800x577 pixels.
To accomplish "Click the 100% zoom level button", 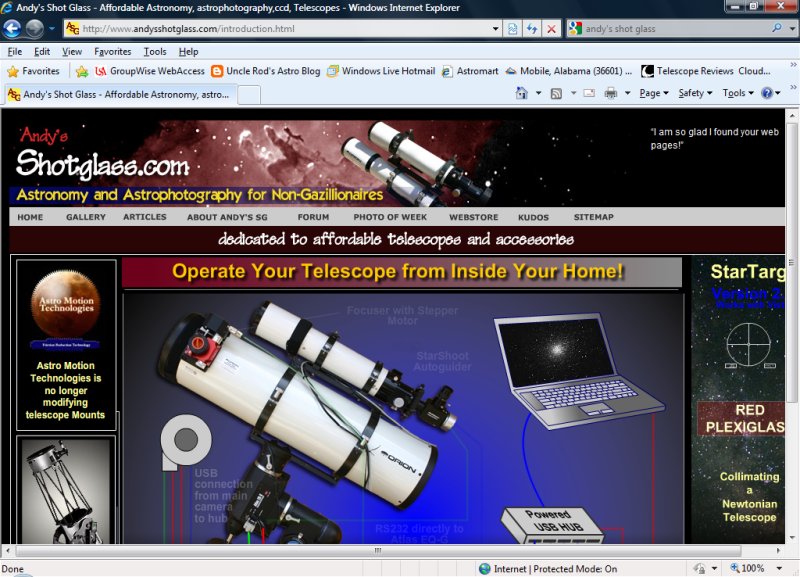I will pyautogui.click(x=748, y=568).
